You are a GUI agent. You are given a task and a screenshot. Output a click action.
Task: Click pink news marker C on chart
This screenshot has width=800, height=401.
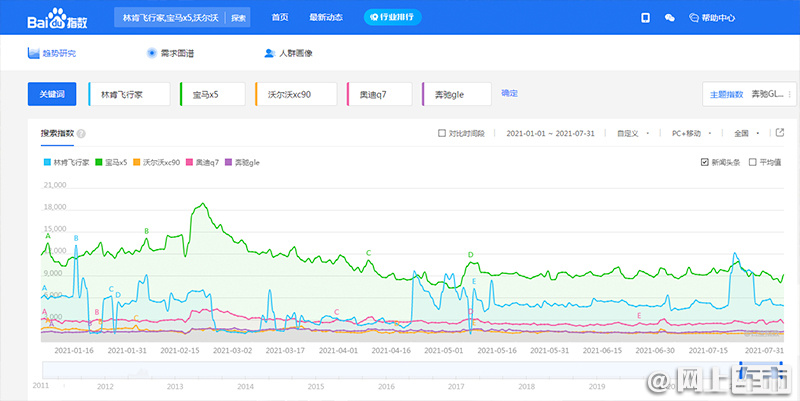click(x=337, y=312)
